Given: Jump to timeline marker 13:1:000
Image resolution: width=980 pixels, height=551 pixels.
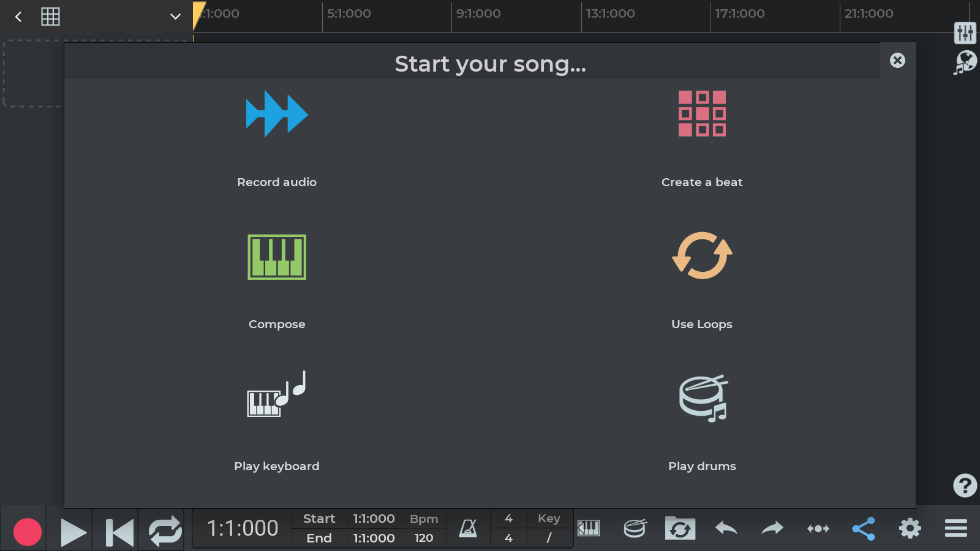Looking at the screenshot, I should click(610, 13).
